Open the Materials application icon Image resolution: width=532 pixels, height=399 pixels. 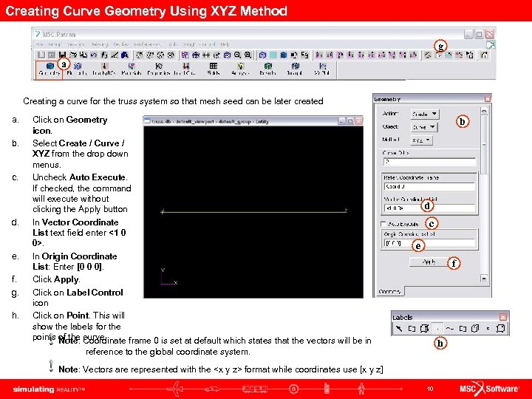(132, 69)
